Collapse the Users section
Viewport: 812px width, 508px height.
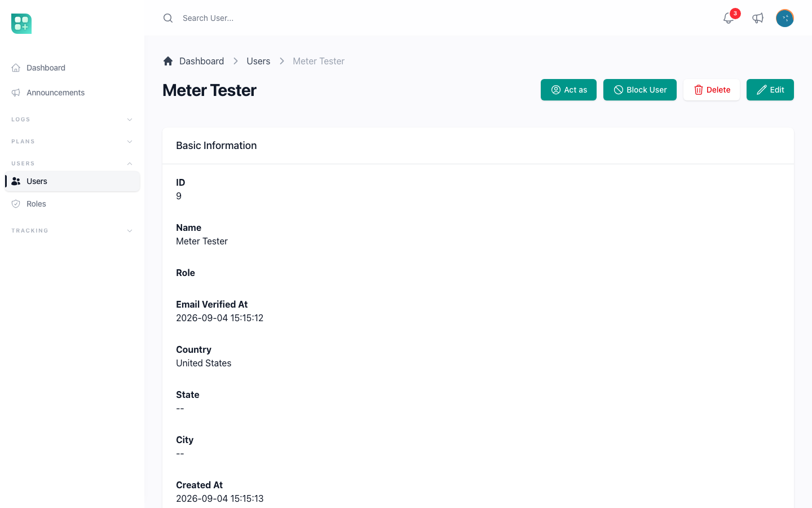tap(72, 164)
